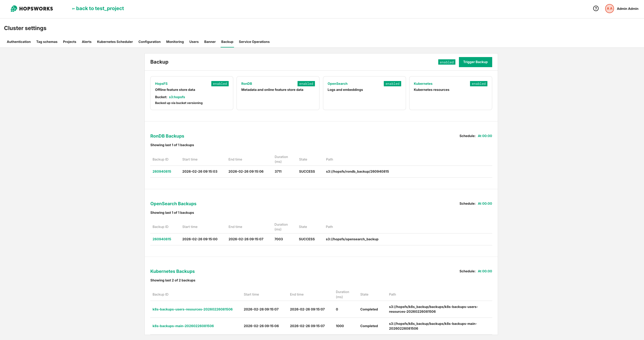Open backup k8s-backups-users-resources-20260226081506
This screenshot has width=644, height=340.
pyautogui.click(x=193, y=309)
